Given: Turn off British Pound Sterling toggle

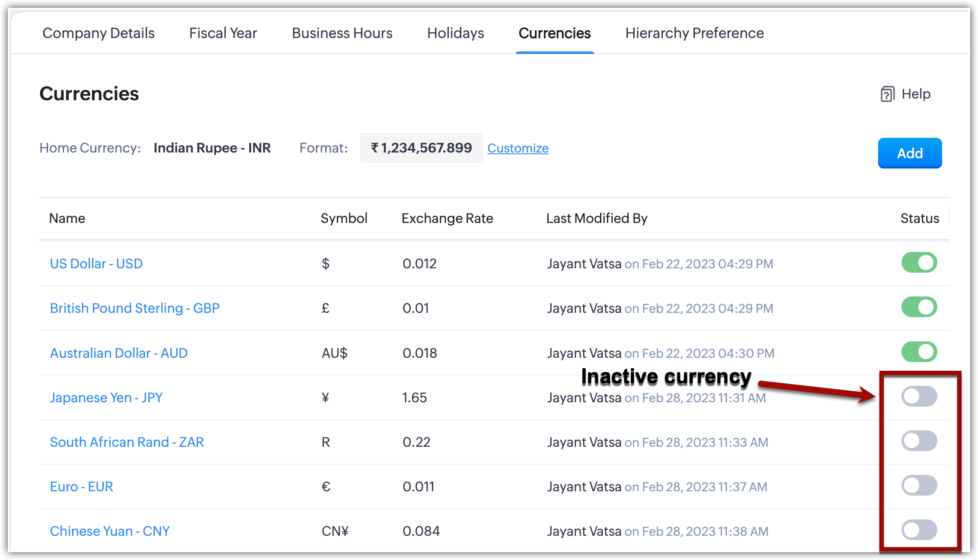Looking at the screenshot, I should (x=919, y=307).
